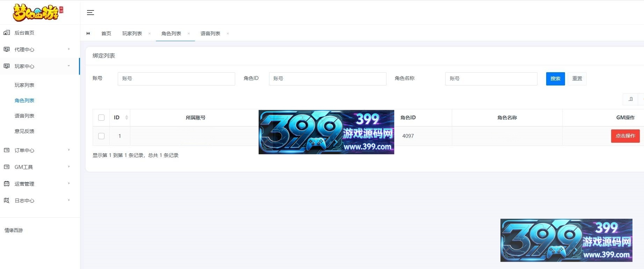Click the blue 搜索 button
644x269 pixels.
click(x=556, y=79)
